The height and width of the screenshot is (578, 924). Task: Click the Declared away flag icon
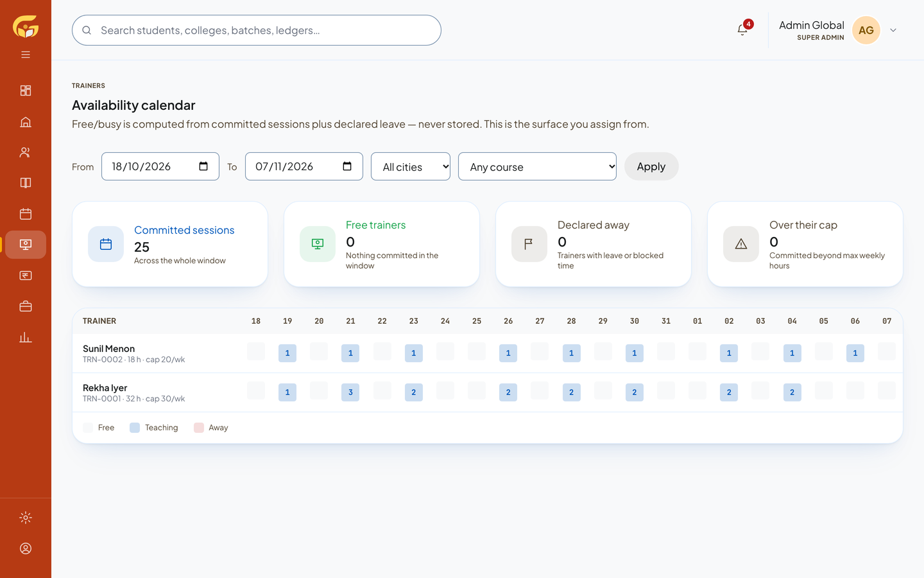coord(529,244)
